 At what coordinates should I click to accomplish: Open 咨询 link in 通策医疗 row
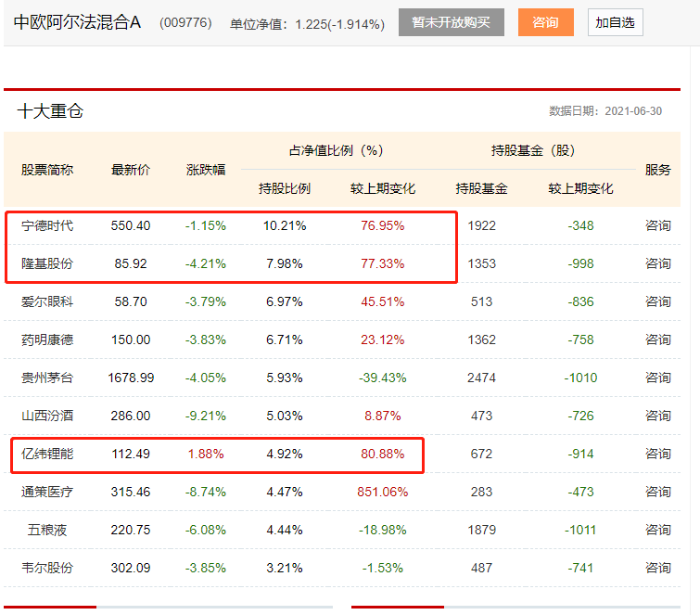pos(657,492)
